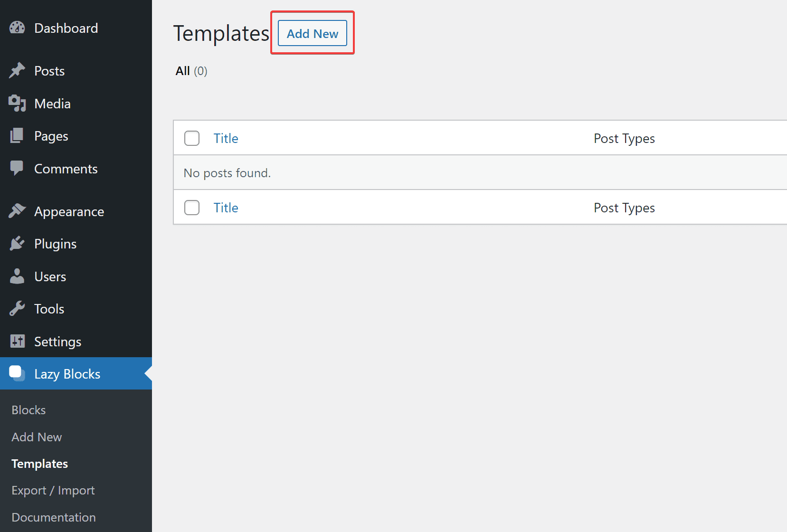Click the Settings sliders icon
This screenshot has width=787, height=532.
click(x=17, y=341)
